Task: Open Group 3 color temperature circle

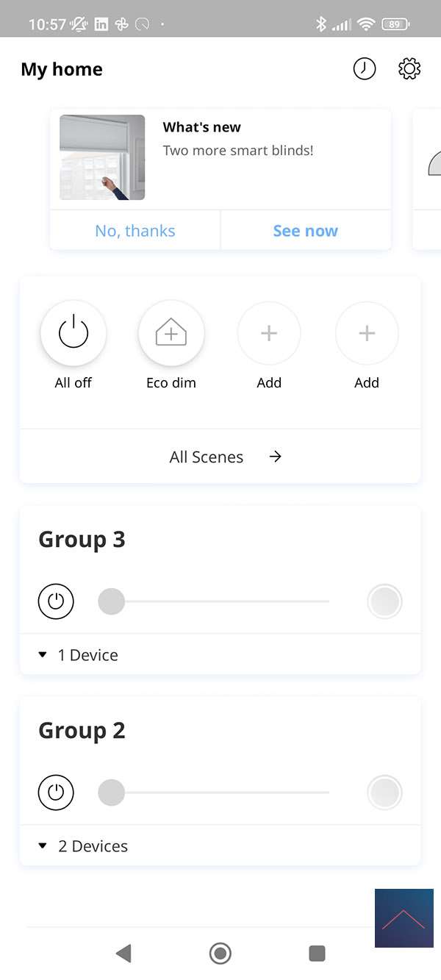Action: 384,602
